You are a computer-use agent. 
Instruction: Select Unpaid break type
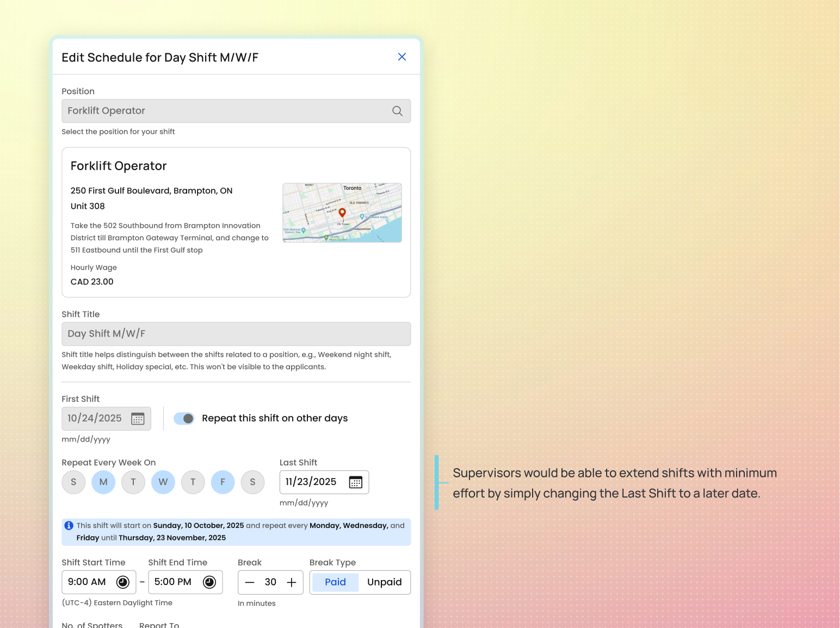[384, 582]
